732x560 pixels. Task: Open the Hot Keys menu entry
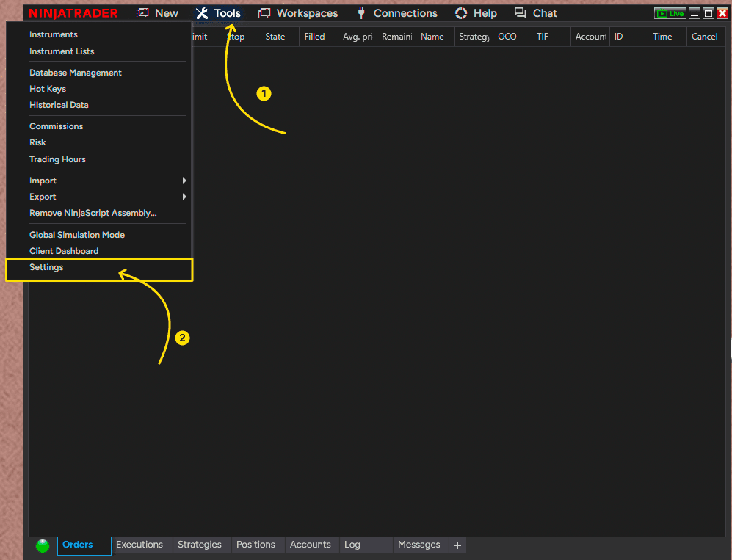click(48, 89)
